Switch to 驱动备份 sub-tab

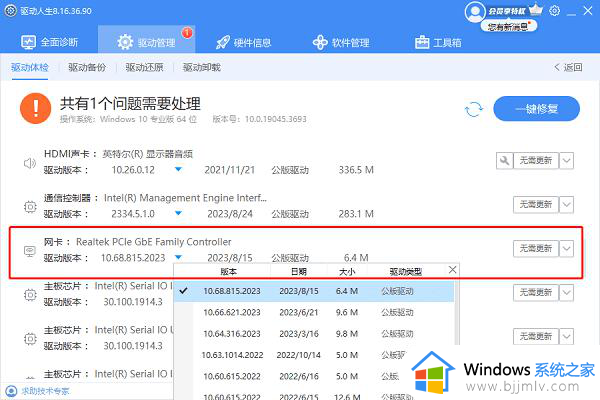pos(87,67)
